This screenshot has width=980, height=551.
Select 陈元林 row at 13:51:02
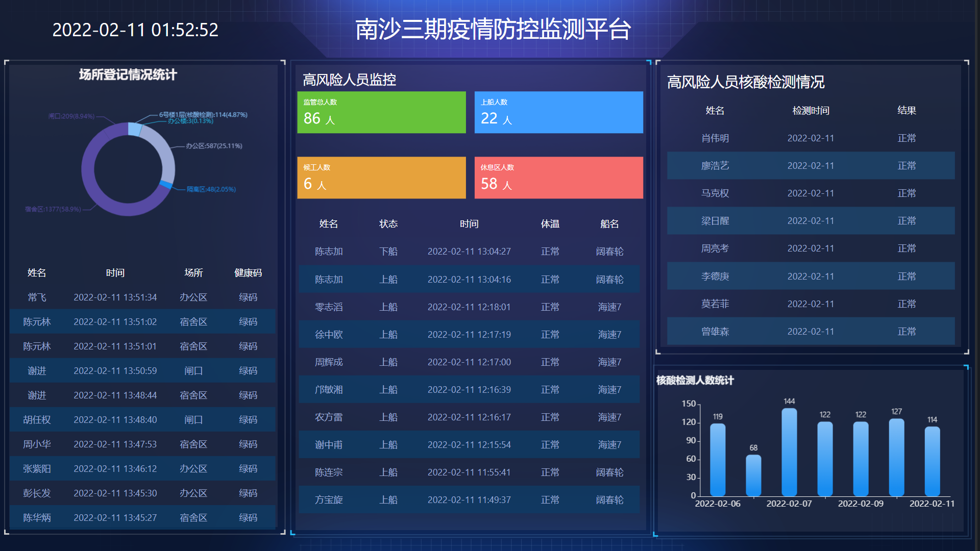point(142,322)
